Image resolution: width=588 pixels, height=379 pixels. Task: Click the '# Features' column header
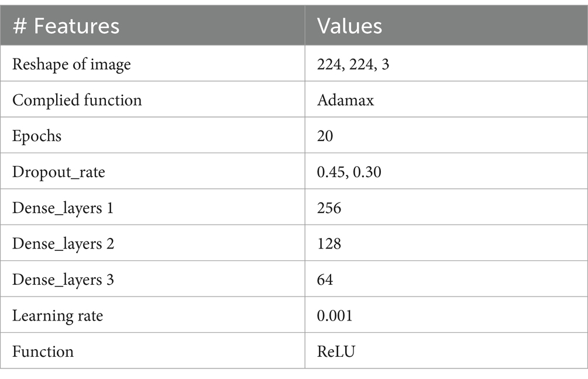tap(66, 26)
